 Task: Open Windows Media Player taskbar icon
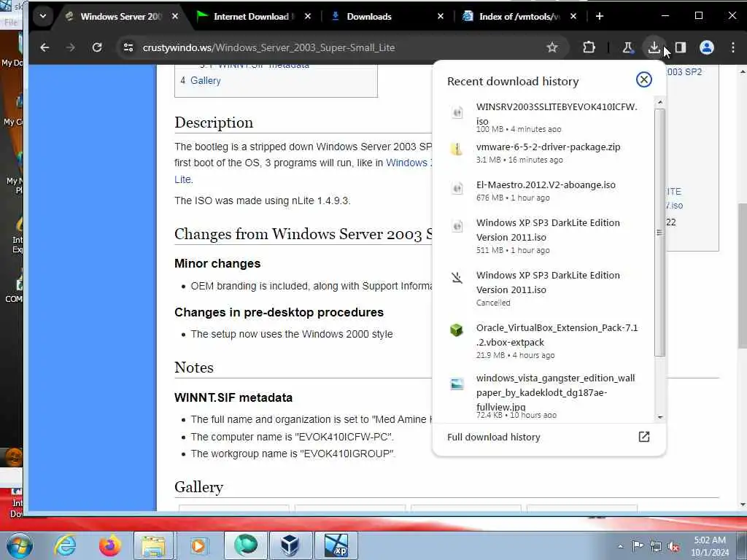(x=198, y=545)
